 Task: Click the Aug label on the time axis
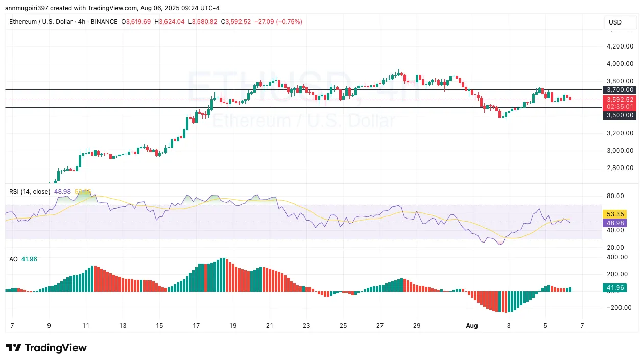(471, 325)
